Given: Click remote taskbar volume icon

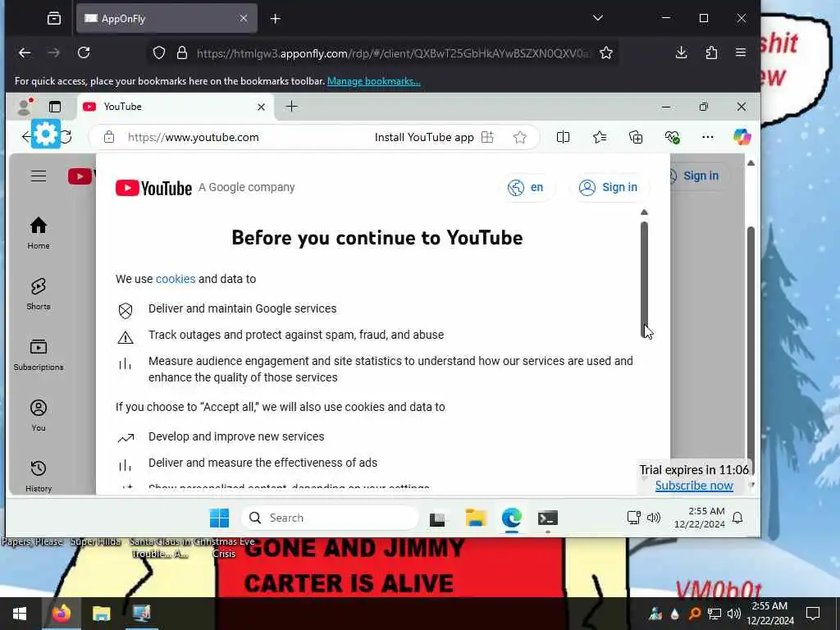Looking at the screenshot, I should (654, 518).
